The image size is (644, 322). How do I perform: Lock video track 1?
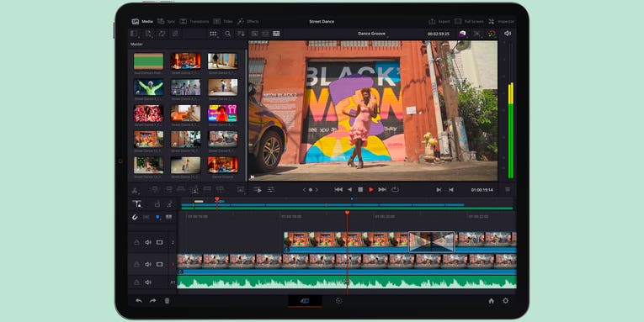(136, 264)
